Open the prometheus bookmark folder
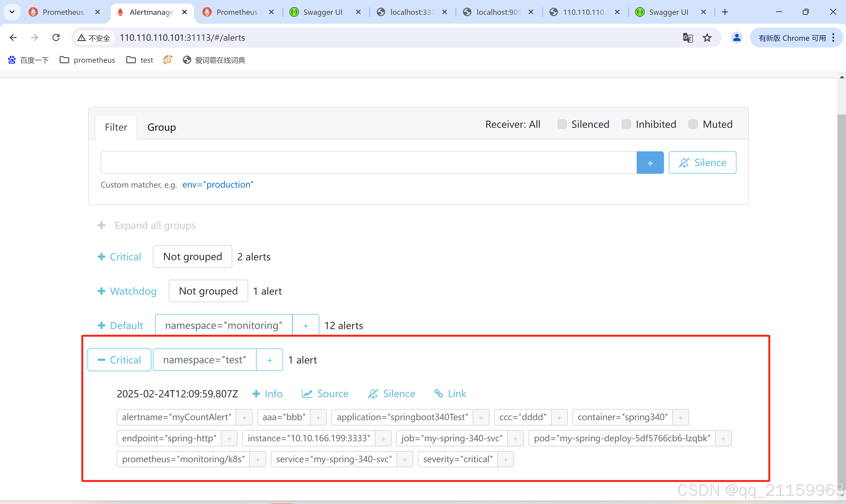Screen dimensions: 846x504 pyautogui.click(x=87, y=60)
